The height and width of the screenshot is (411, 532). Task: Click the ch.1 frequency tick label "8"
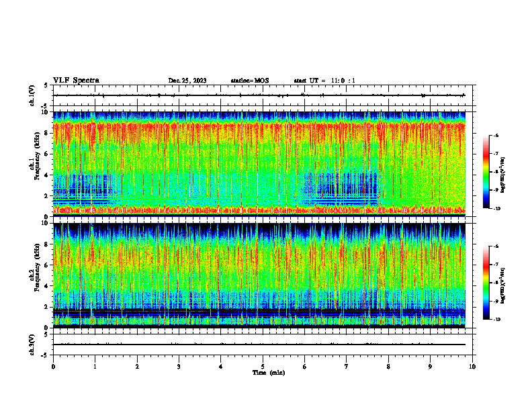[46, 133]
